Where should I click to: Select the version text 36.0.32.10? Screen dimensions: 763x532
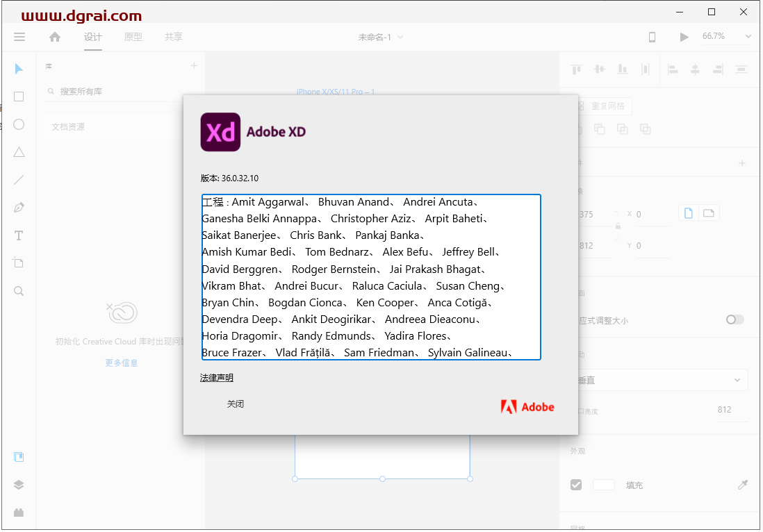pyautogui.click(x=240, y=178)
